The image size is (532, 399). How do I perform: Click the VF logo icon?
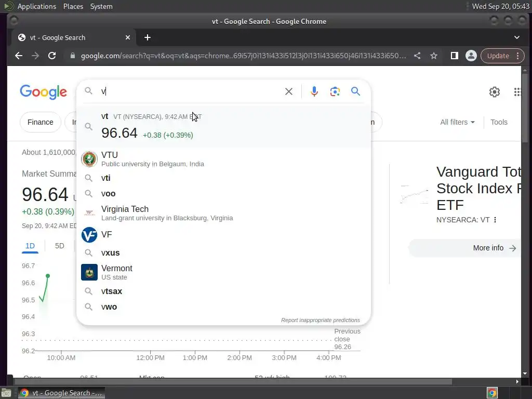click(89, 235)
